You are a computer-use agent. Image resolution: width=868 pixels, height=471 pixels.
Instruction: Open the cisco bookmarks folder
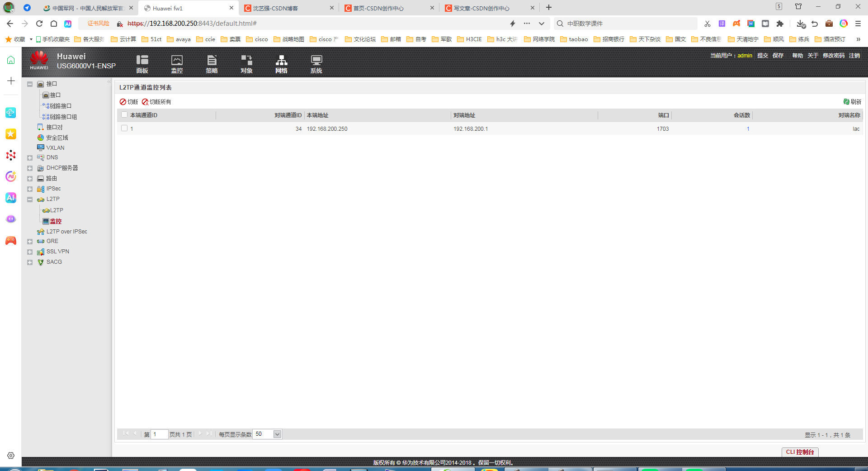(257, 39)
